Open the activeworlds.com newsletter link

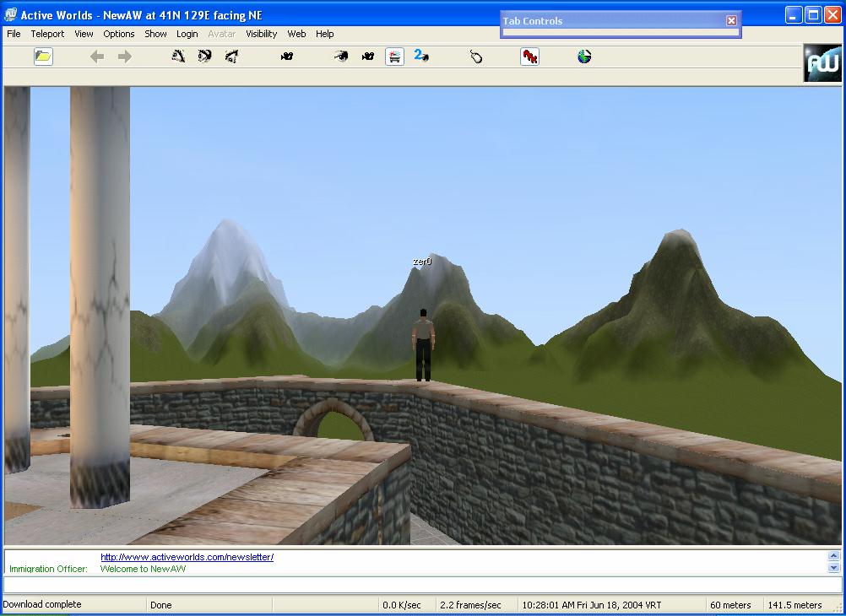(187, 557)
